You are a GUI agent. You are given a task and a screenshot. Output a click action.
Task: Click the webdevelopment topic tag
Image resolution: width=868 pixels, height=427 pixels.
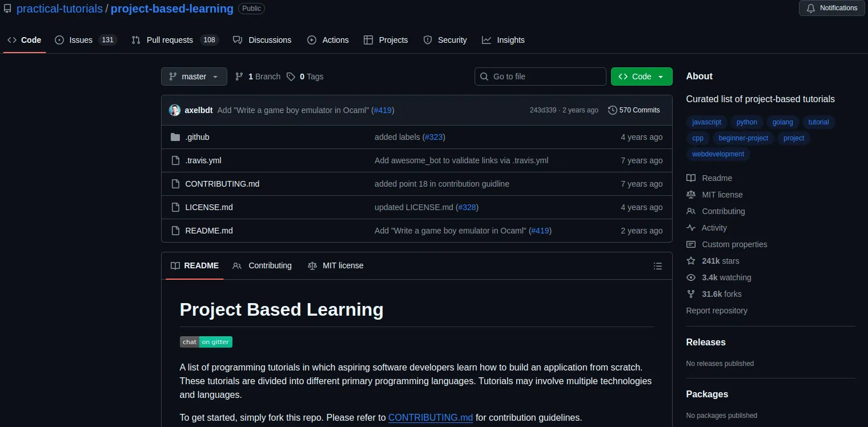click(x=718, y=154)
